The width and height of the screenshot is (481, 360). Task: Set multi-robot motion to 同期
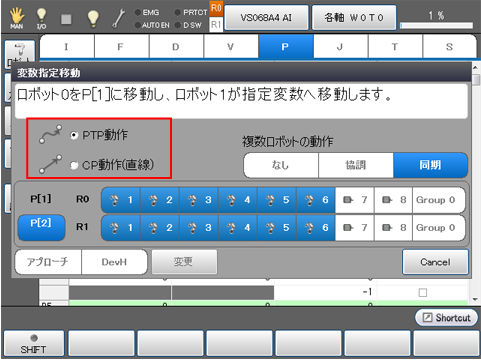click(431, 165)
